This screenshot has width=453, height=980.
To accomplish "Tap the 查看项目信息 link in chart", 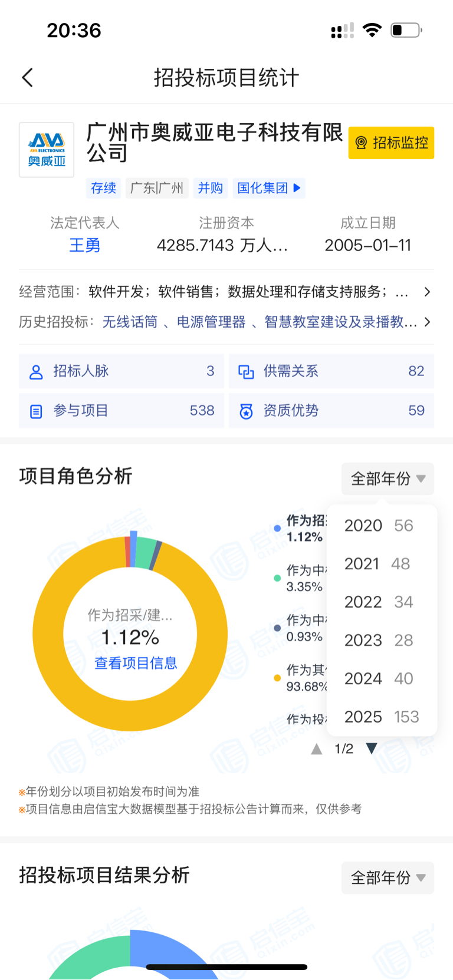I will click(x=136, y=663).
